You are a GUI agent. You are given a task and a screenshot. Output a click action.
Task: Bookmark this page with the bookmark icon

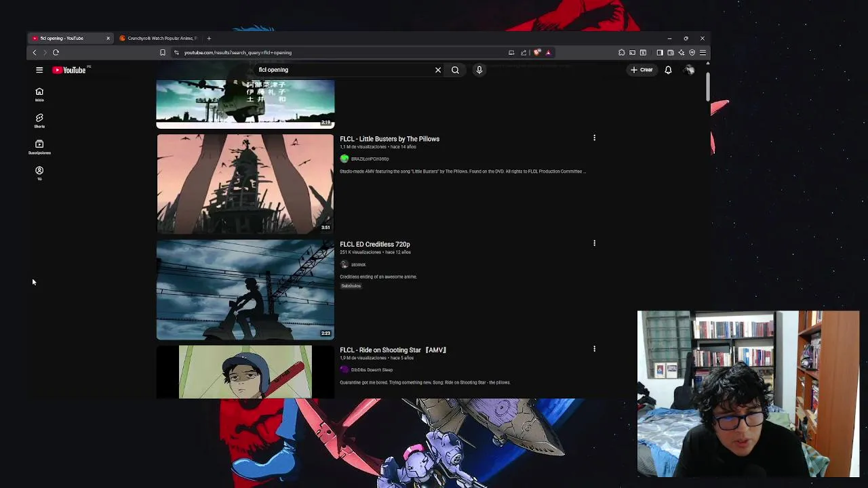[x=162, y=52]
